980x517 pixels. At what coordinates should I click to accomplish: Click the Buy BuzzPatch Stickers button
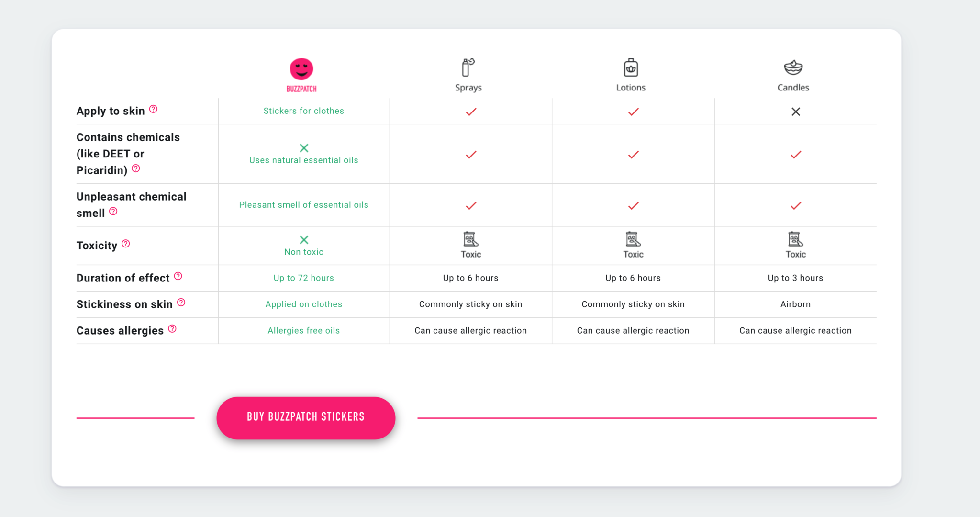306,418
